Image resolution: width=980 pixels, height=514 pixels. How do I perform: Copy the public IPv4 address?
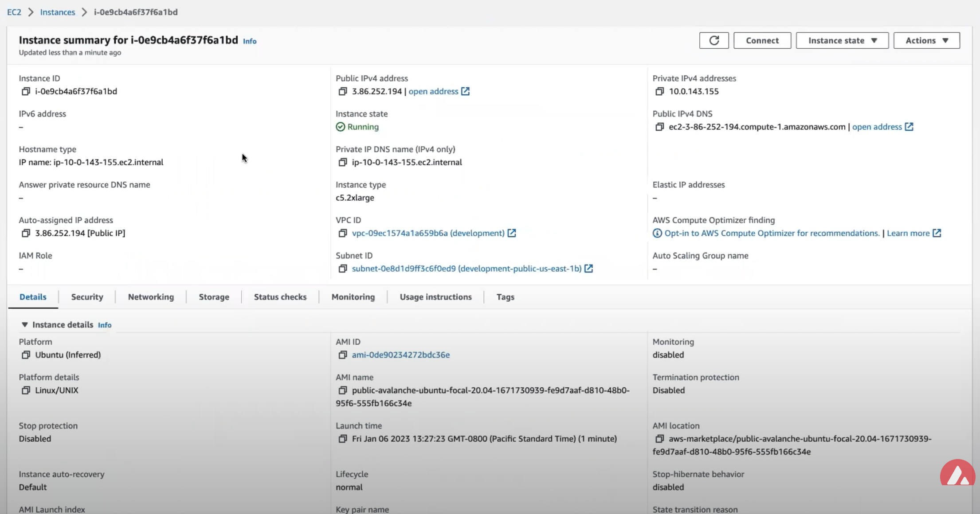[x=342, y=91]
